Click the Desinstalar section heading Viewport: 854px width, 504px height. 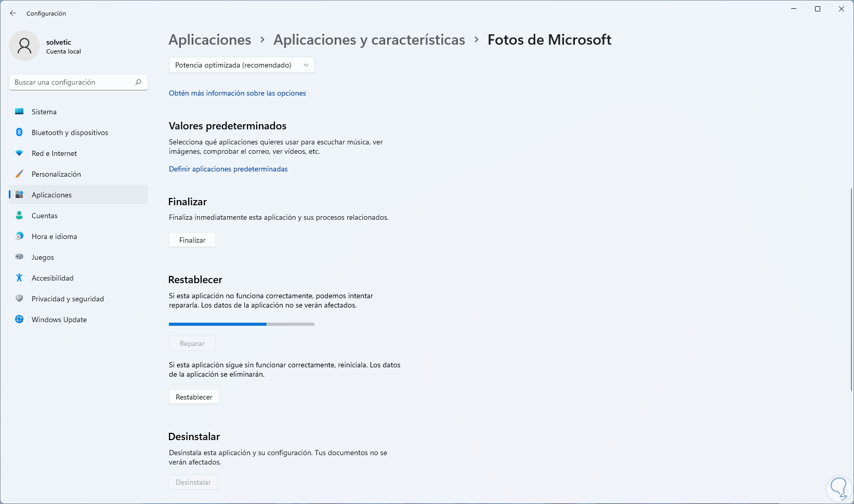tap(194, 436)
